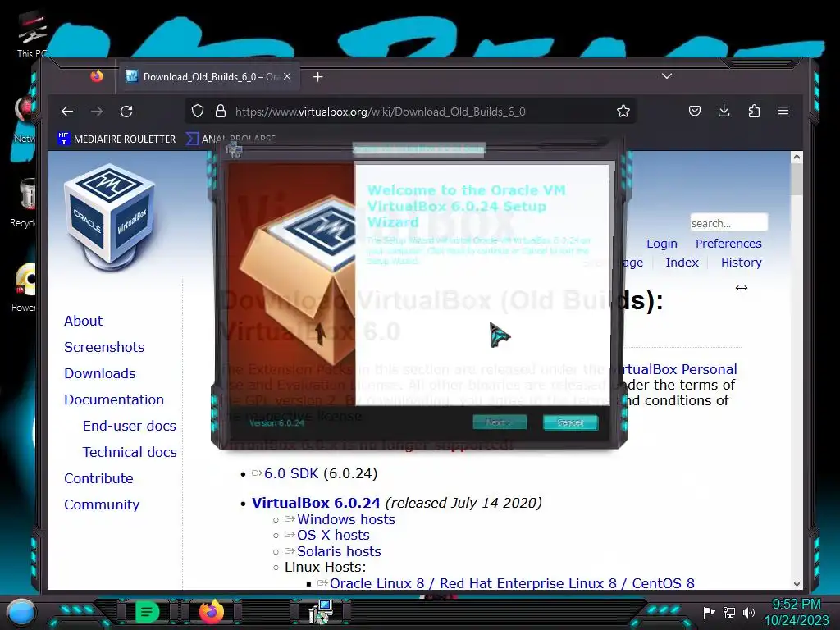Select the This PC desktop icon
Viewport: 840px width, 630px height.
(x=31, y=34)
